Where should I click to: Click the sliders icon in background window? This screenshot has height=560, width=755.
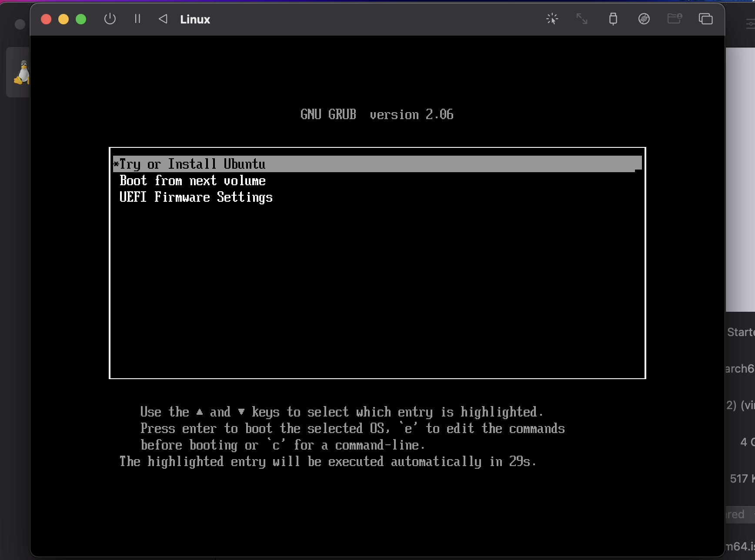750,24
